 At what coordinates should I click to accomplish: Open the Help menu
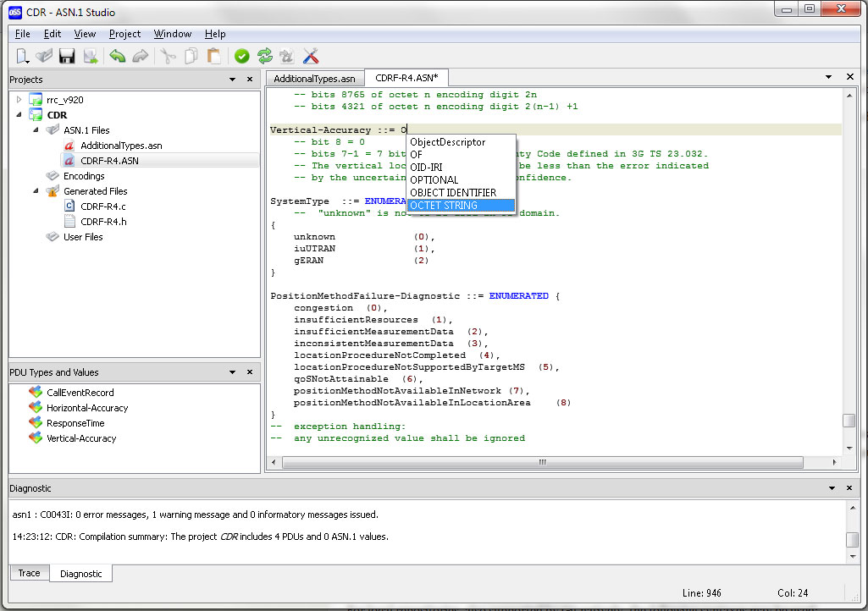pos(215,34)
